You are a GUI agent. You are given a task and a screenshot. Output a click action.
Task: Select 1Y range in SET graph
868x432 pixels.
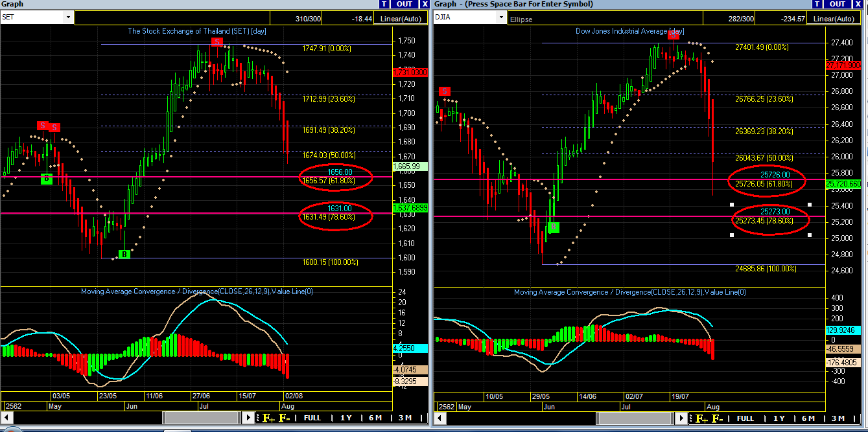[x=346, y=418]
